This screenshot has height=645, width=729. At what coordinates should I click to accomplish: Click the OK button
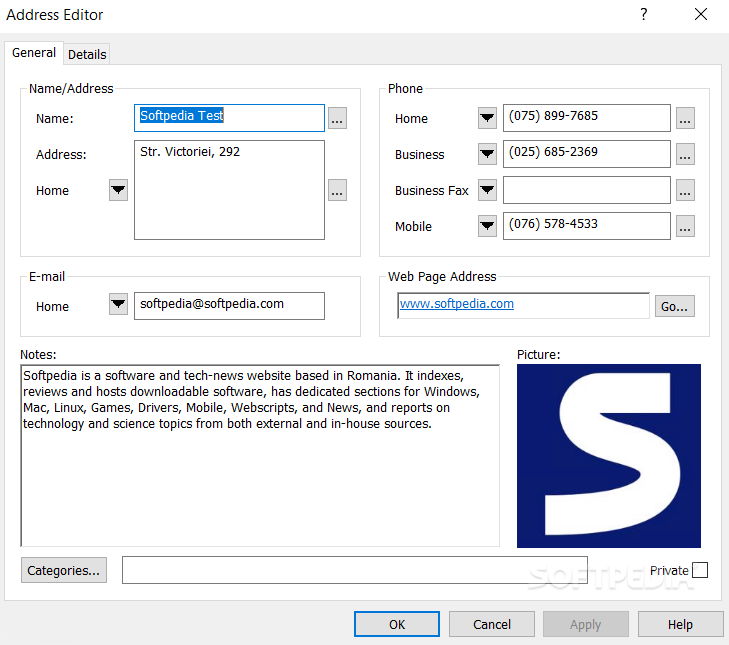(x=397, y=624)
